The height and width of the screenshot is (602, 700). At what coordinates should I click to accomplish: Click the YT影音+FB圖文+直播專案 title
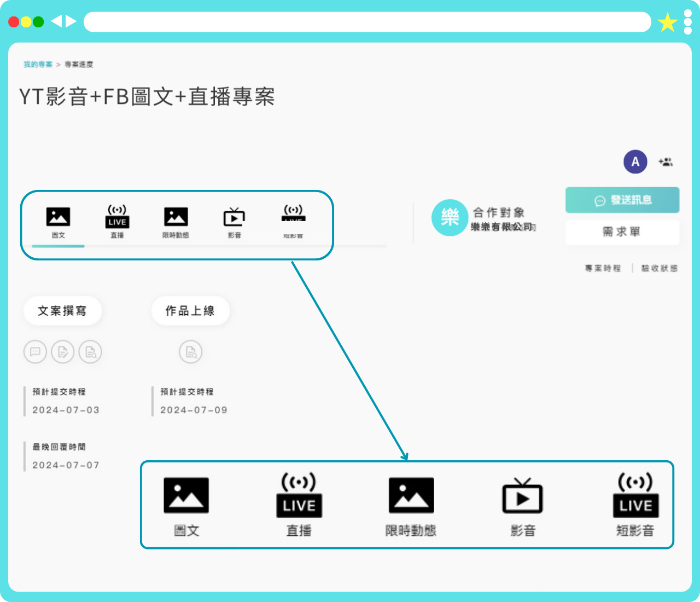[147, 97]
